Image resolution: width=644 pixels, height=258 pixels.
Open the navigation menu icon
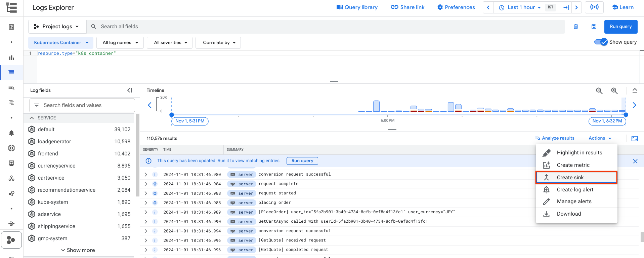(11, 7)
